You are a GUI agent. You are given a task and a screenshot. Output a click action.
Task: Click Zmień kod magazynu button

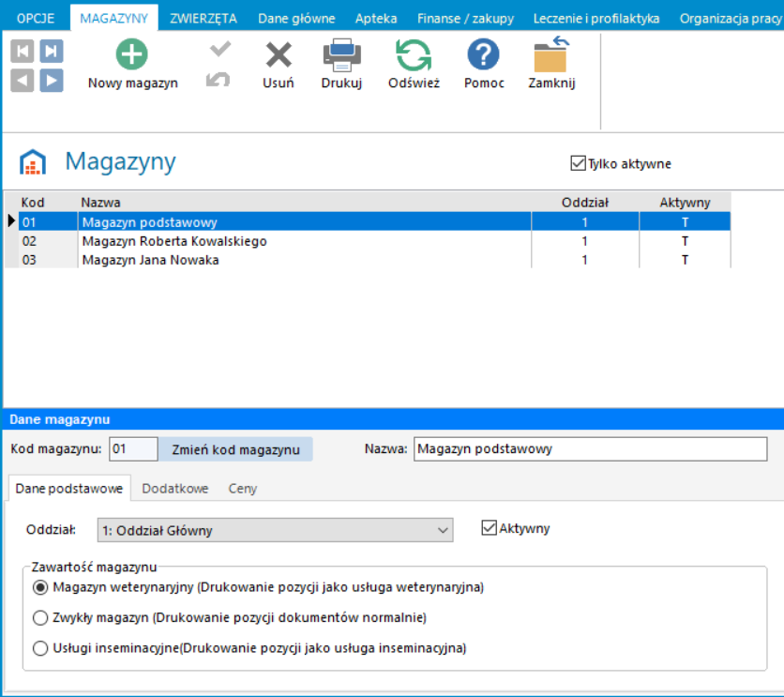point(235,449)
